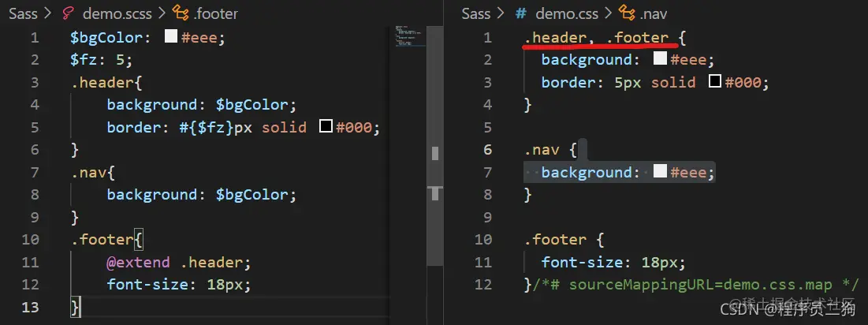Click closing brace on line 13 of demo.scss

point(75,307)
